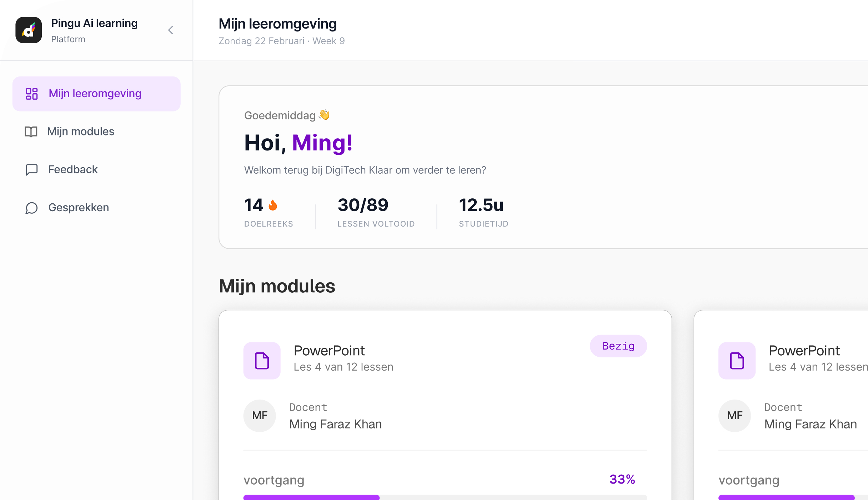Click the Mijn modules section heading
The image size is (868, 500).
pyautogui.click(x=277, y=286)
